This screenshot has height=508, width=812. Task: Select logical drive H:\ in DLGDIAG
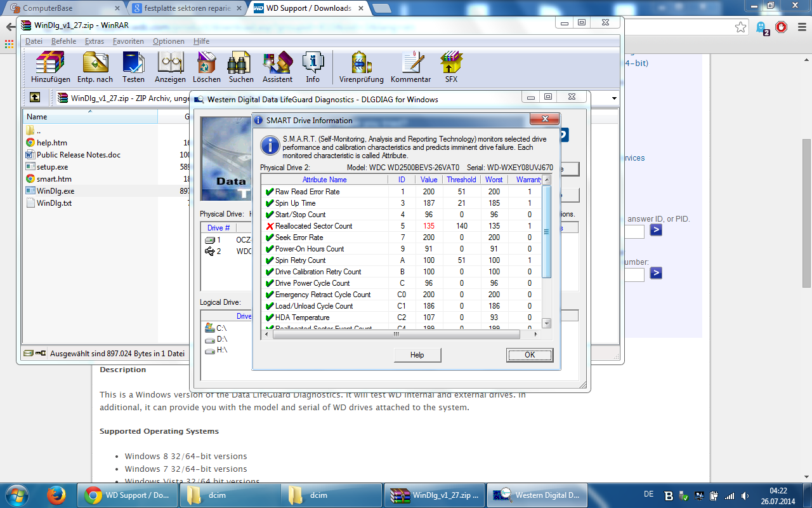click(216, 350)
